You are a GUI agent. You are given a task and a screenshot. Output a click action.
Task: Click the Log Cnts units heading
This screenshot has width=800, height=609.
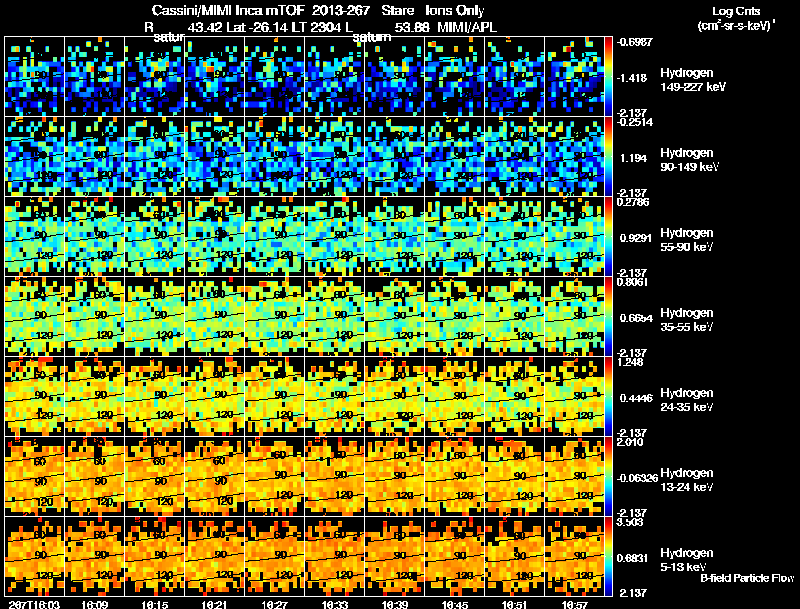pos(736,18)
